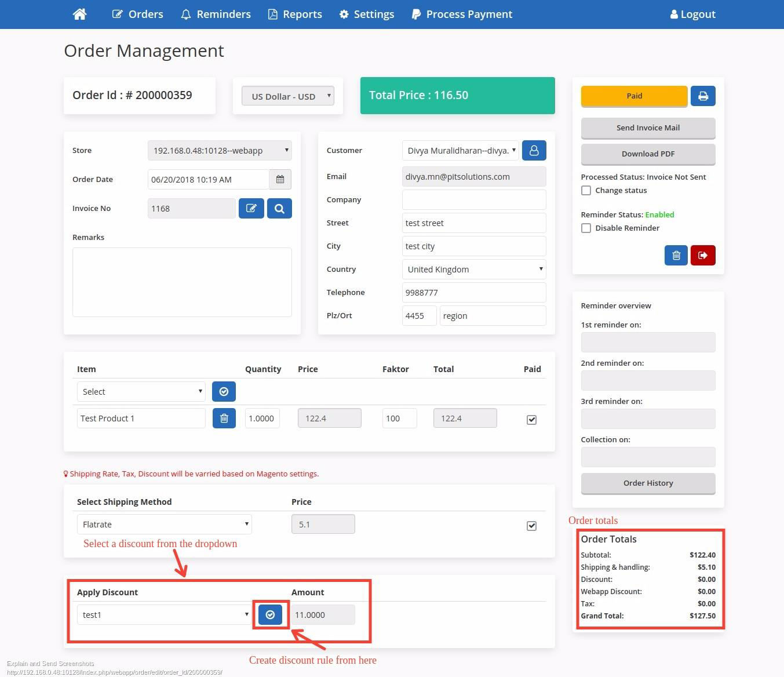The width and height of the screenshot is (784, 677).
Task: Click the print invoice icon button
Action: [x=703, y=96]
